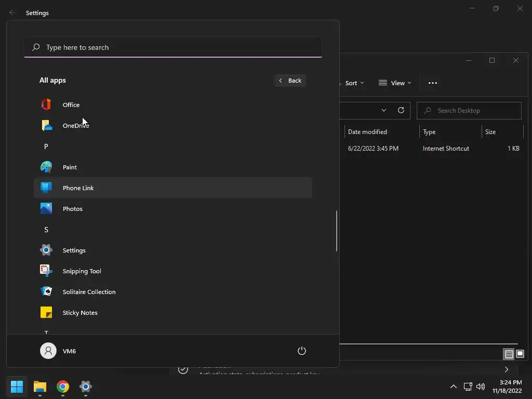Open the Paint app
The image size is (532, 399).
[x=172, y=167]
